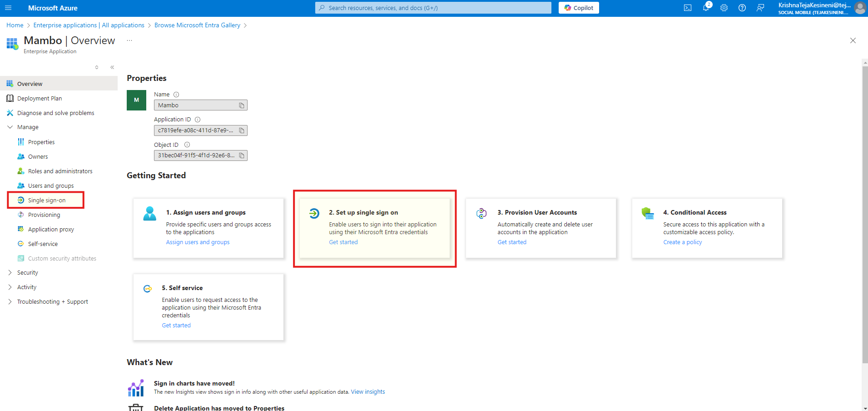Open the notifications bell icon
The width and height of the screenshot is (868, 411).
click(706, 8)
